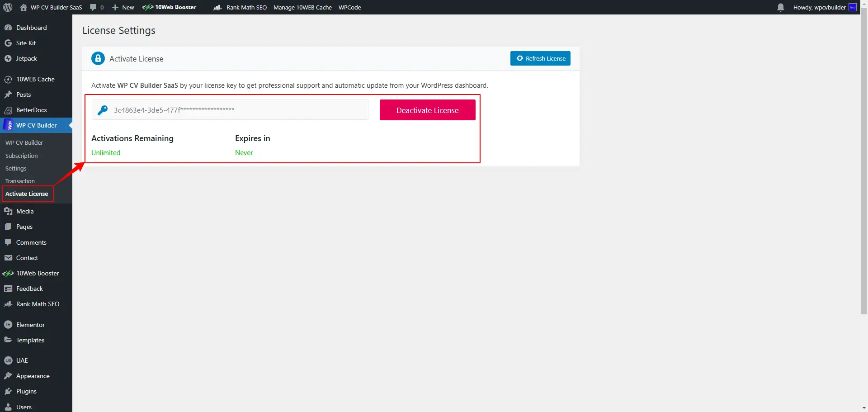The width and height of the screenshot is (868, 412).
Task: Click the Feedback icon in sidebar
Action: coord(8,289)
